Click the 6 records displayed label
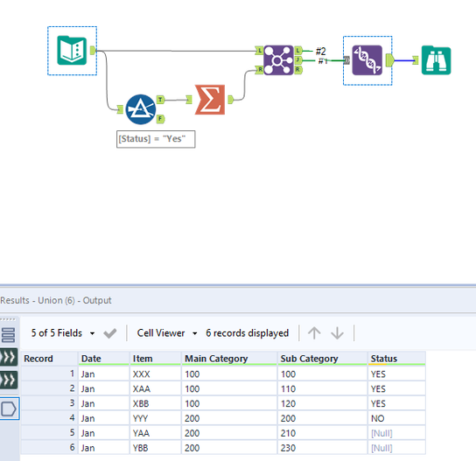The height and width of the screenshot is (461, 476). [x=247, y=333]
